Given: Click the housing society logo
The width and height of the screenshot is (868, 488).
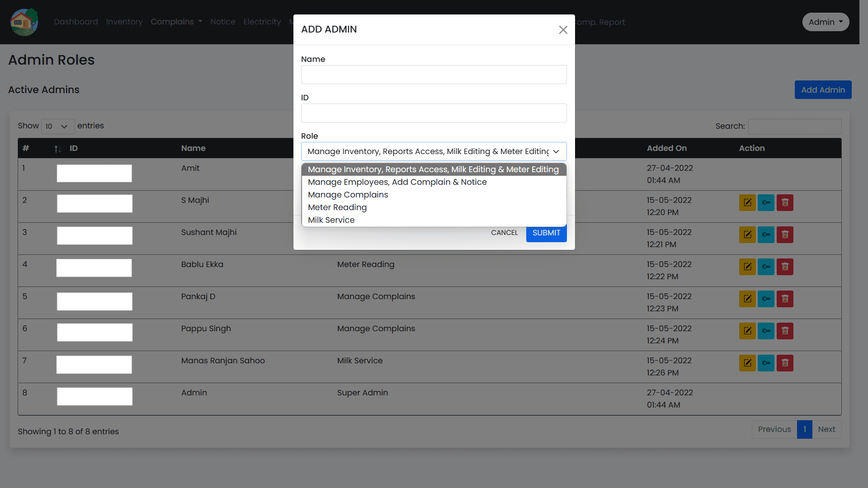Looking at the screenshot, I should click(x=24, y=22).
